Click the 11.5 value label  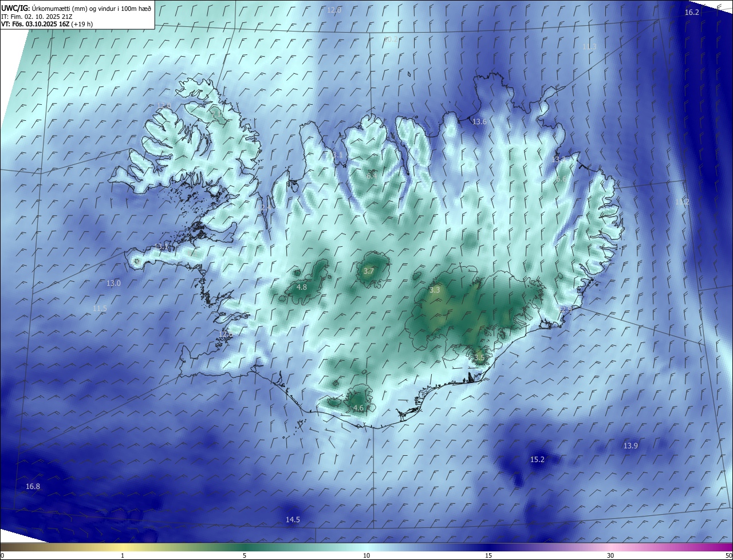pos(100,308)
